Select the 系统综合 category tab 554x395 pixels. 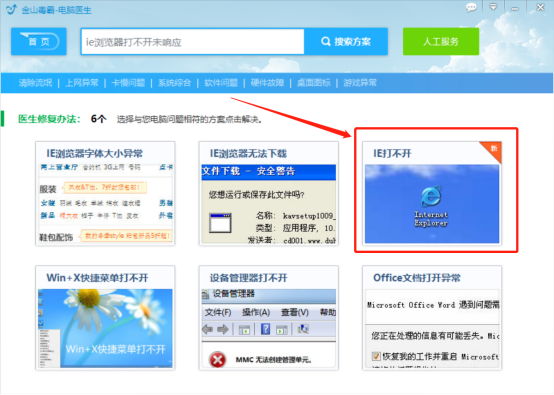175,83
